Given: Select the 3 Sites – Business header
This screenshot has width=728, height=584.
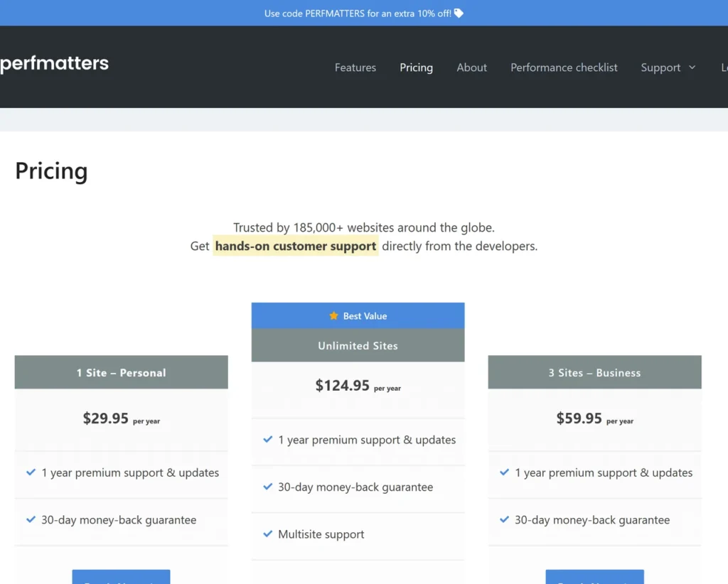Looking at the screenshot, I should pos(595,372).
